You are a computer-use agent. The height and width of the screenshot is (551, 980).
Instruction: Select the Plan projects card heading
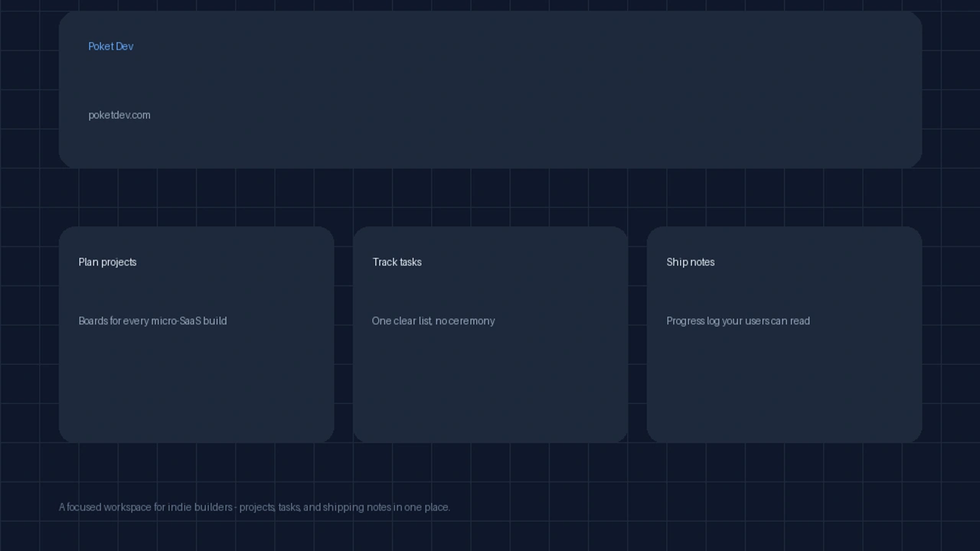point(107,262)
